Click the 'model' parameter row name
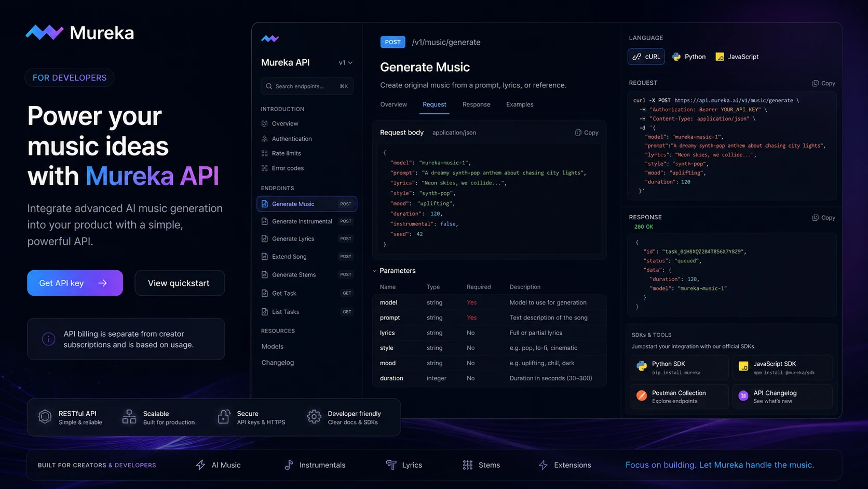The image size is (868, 489). (388, 302)
